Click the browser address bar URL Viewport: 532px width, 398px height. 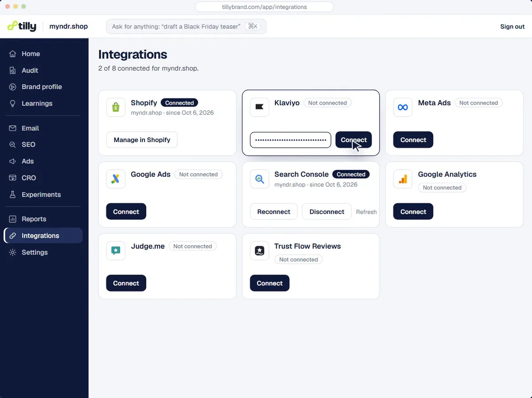(x=264, y=7)
